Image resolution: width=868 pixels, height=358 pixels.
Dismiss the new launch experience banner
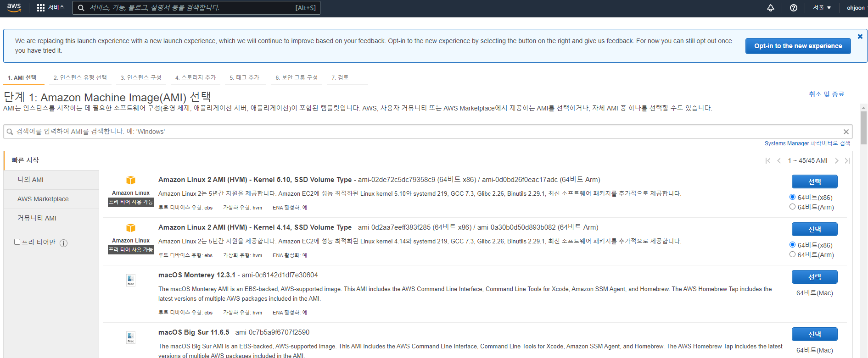coord(860,36)
